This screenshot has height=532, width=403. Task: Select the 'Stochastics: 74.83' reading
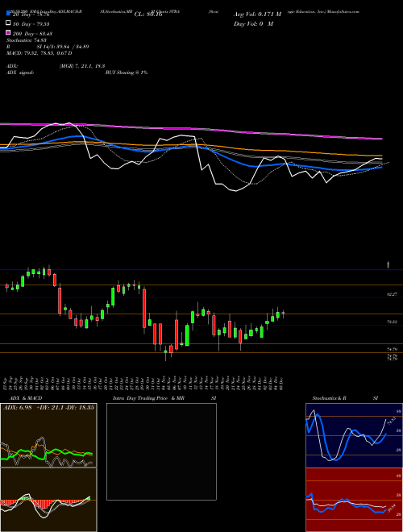(26, 40)
